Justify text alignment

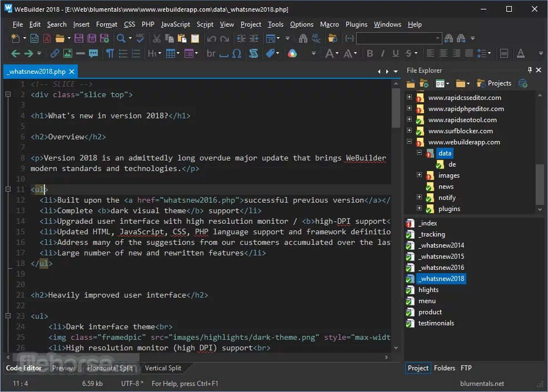pos(469,53)
